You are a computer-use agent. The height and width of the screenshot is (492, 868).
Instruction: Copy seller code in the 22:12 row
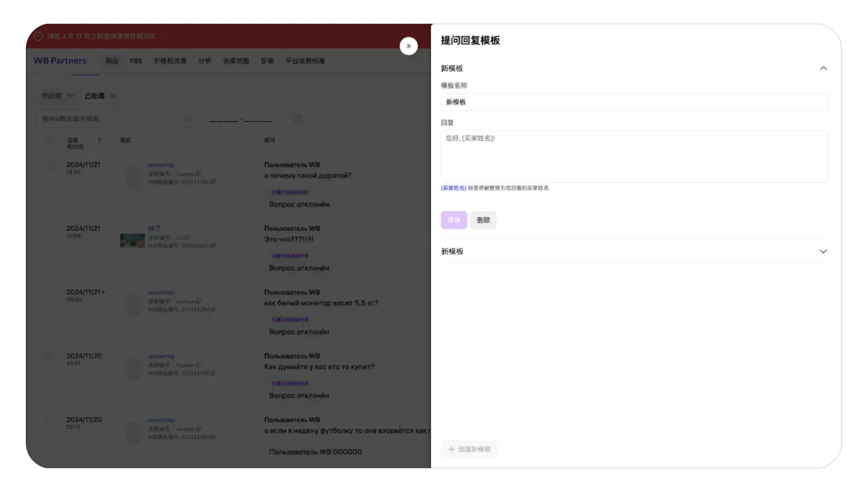click(199, 428)
